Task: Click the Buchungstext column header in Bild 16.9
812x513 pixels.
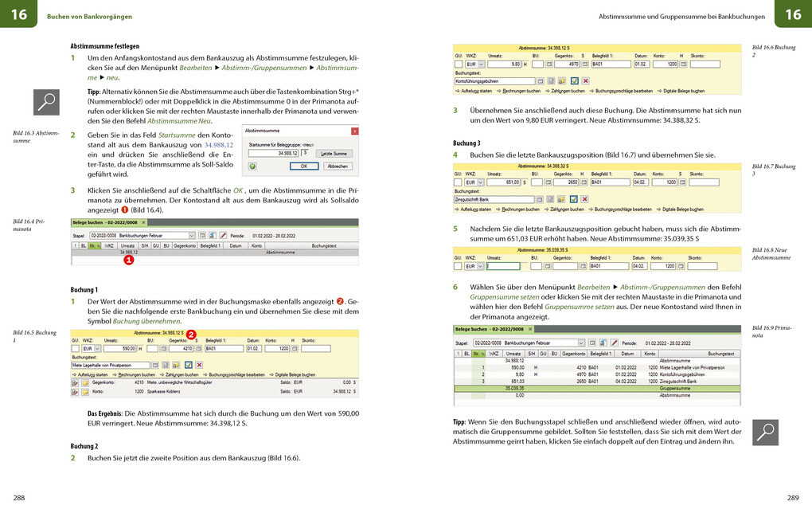Action: point(698,354)
